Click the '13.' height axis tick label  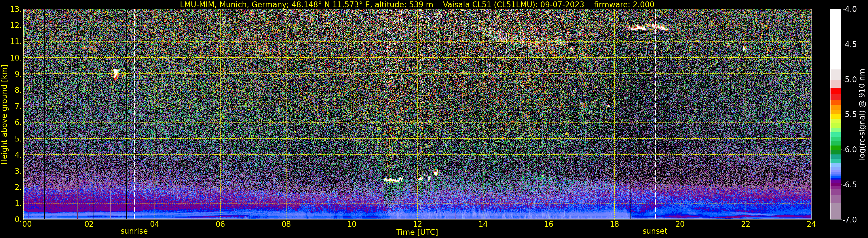point(16,10)
